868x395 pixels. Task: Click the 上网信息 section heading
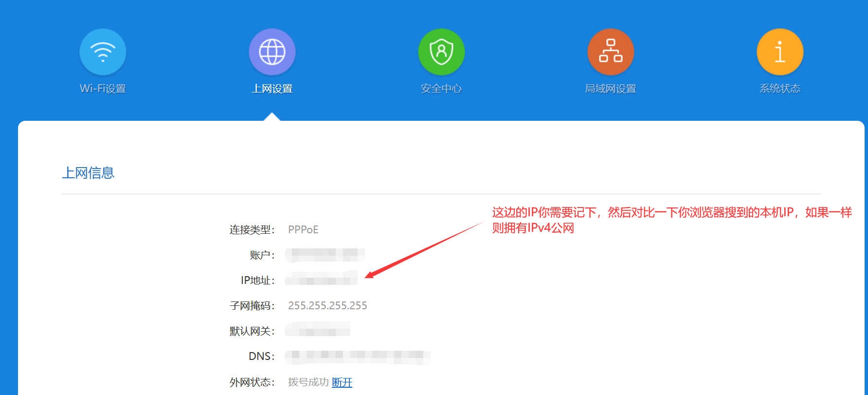88,173
